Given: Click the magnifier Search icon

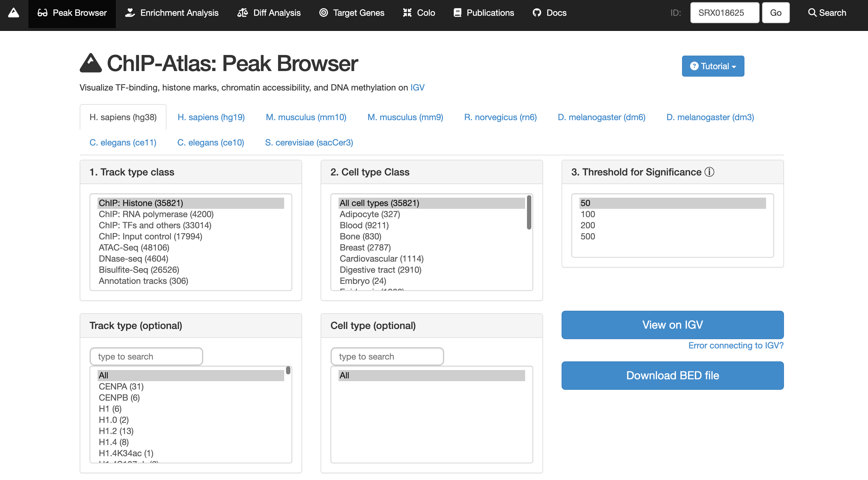Looking at the screenshot, I should click(x=812, y=13).
